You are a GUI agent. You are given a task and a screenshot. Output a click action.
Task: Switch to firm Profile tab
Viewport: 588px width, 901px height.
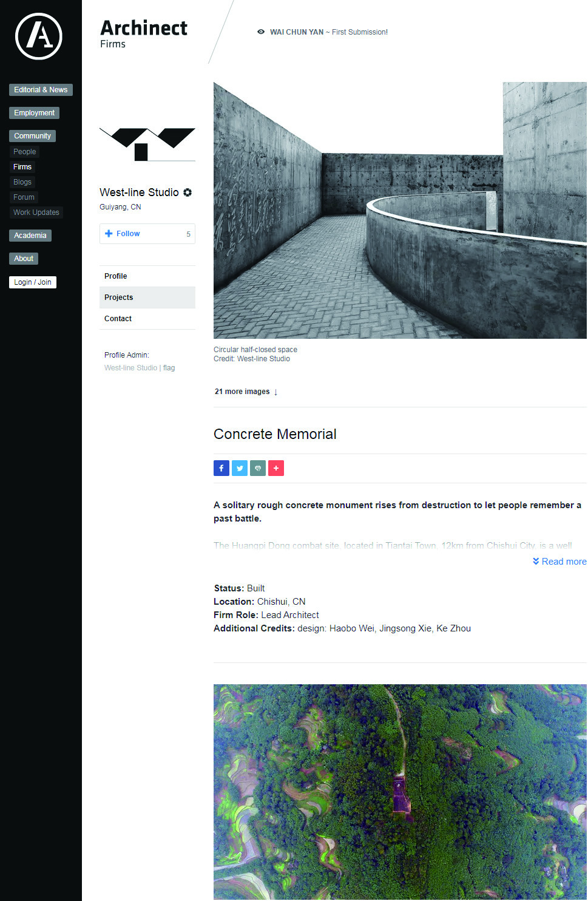147,276
